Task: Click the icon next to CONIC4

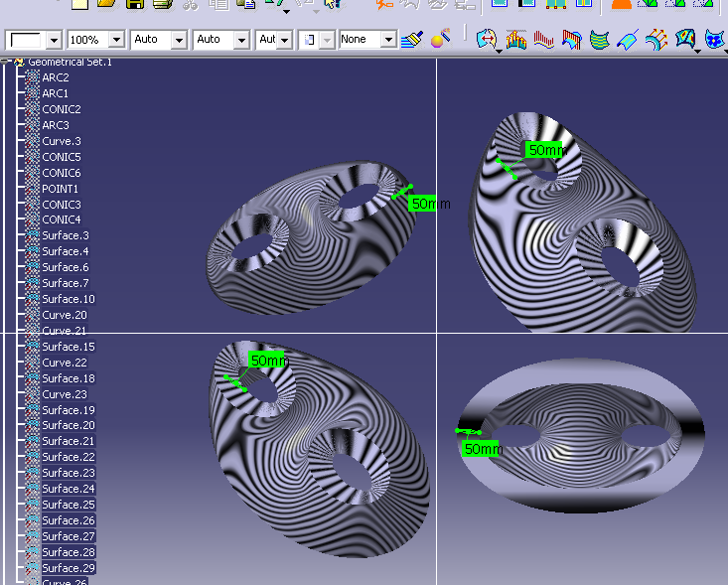Action: (x=32, y=219)
